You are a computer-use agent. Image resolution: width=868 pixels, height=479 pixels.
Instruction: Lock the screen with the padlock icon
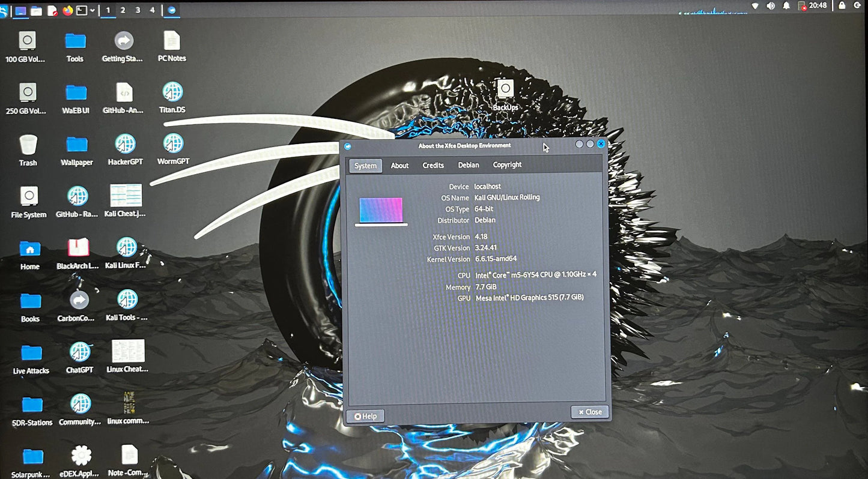pos(842,5)
